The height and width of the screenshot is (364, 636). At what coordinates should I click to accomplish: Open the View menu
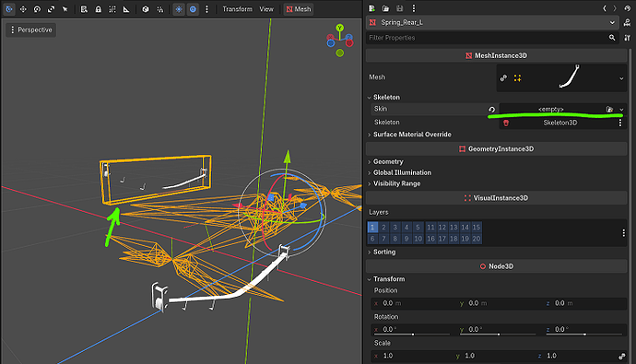click(x=266, y=9)
